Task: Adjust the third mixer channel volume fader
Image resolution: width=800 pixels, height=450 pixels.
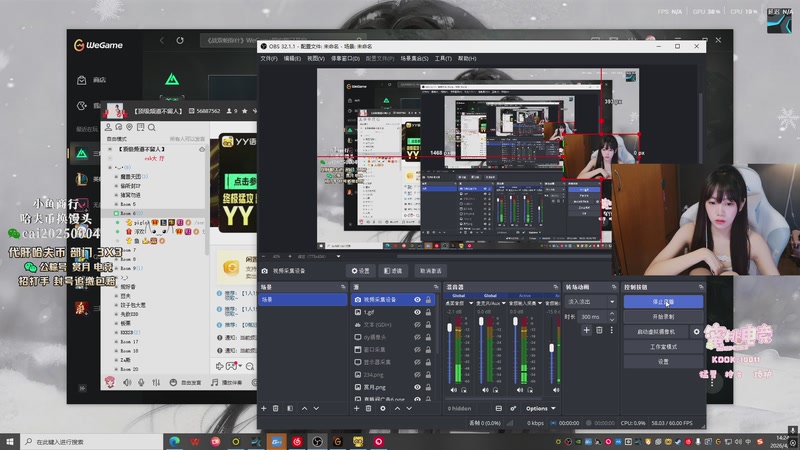Action: (x=515, y=321)
